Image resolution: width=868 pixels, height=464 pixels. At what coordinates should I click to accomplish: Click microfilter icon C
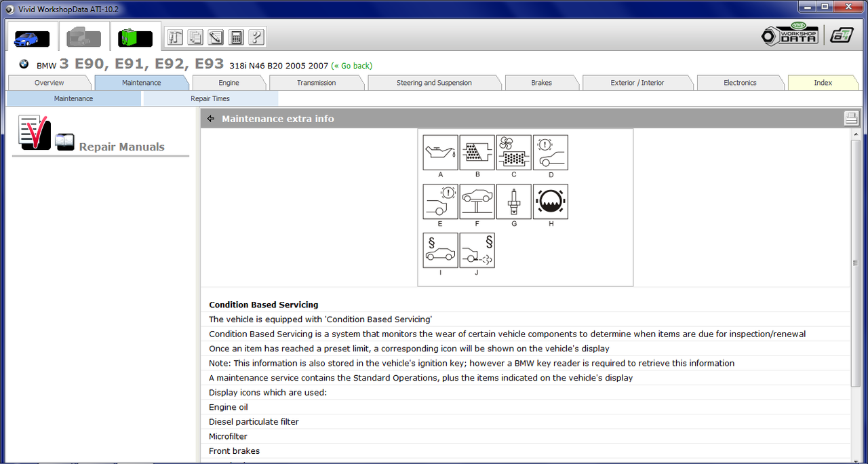pyautogui.click(x=514, y=153)
